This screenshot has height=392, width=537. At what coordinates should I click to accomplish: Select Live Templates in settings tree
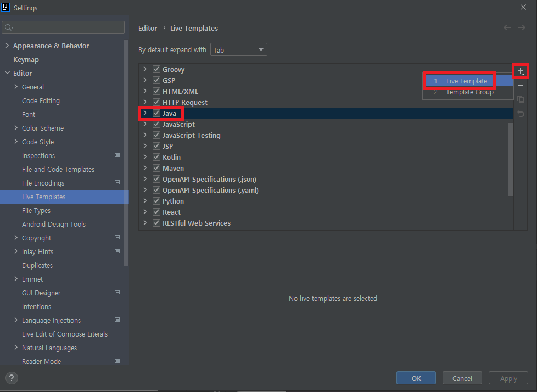pos(64,197)
